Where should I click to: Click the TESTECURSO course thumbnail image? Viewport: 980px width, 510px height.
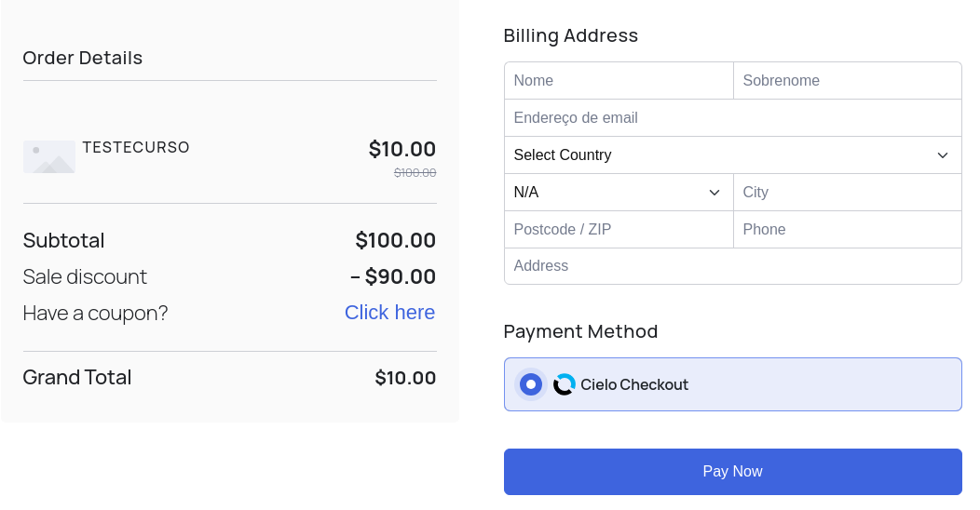pyautogui.click(x=49, y=156)
